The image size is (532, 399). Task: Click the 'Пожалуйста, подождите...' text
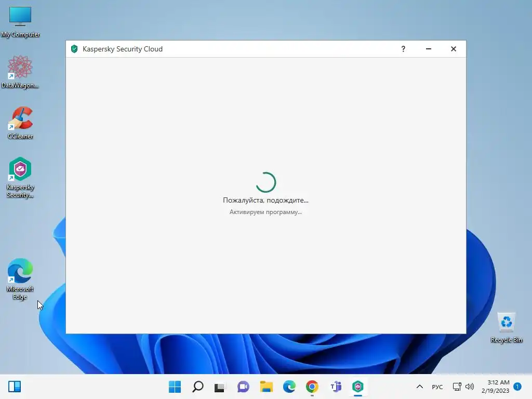[265, 200]
